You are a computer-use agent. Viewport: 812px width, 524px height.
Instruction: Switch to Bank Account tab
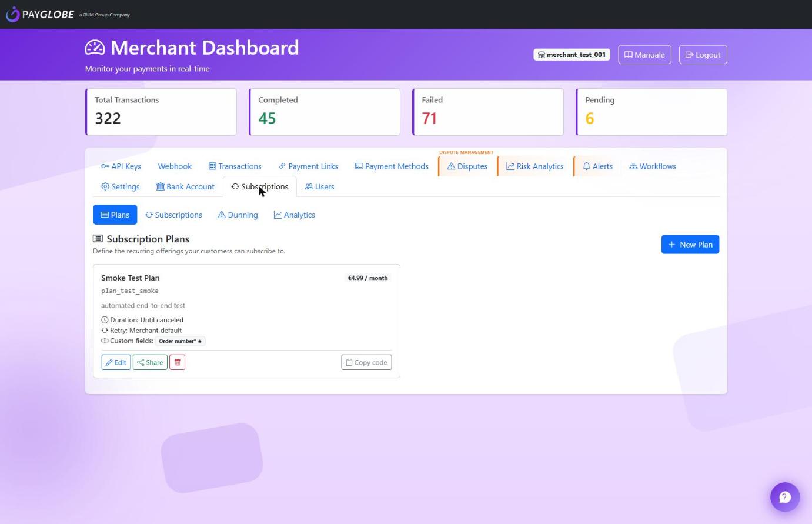pos(185,186)
